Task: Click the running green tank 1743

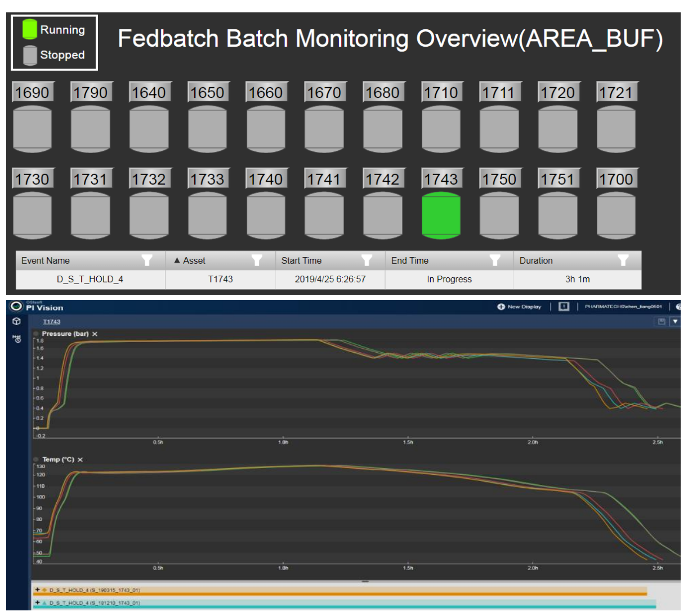Action: coord(441,215)
